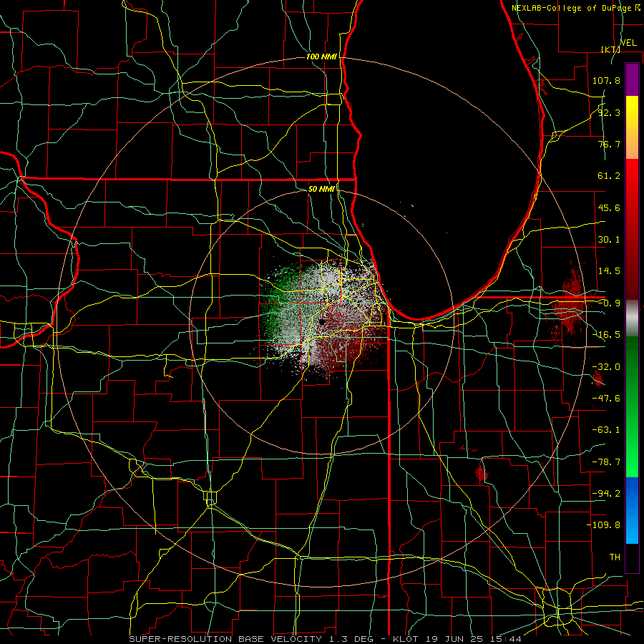Select the -78.7 velocity scale label

point(606,462)
